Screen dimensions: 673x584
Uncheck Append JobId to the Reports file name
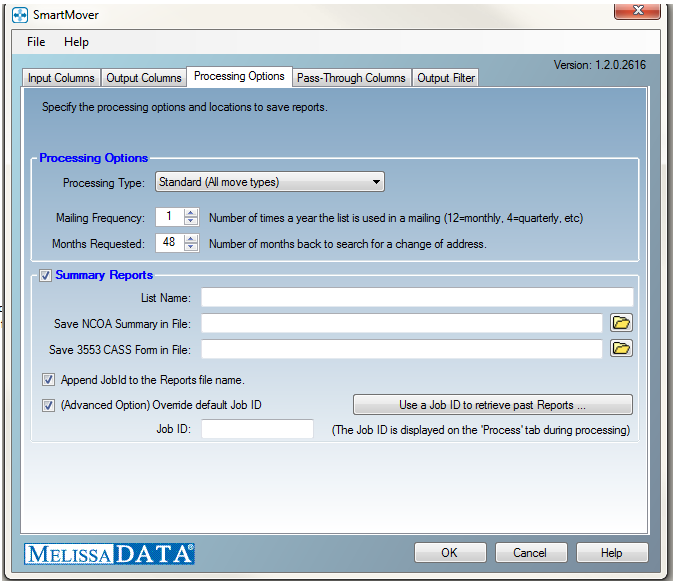click(48, 380)
